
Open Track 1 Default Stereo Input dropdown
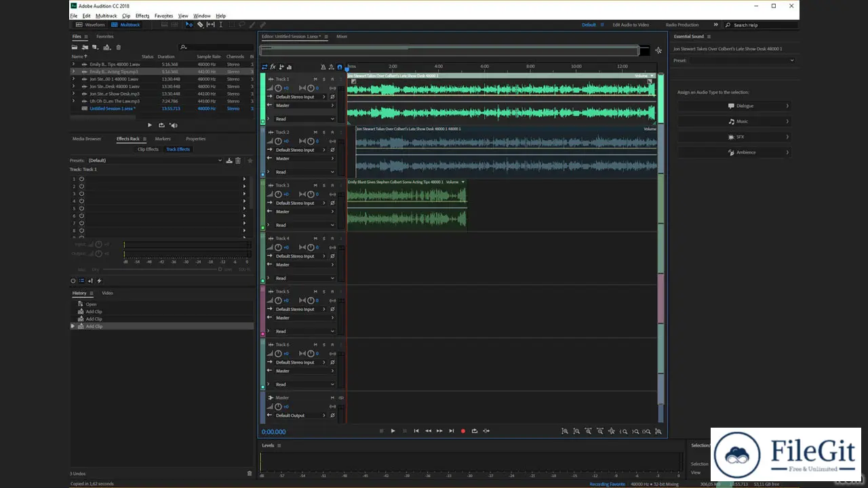coord(300,97)
